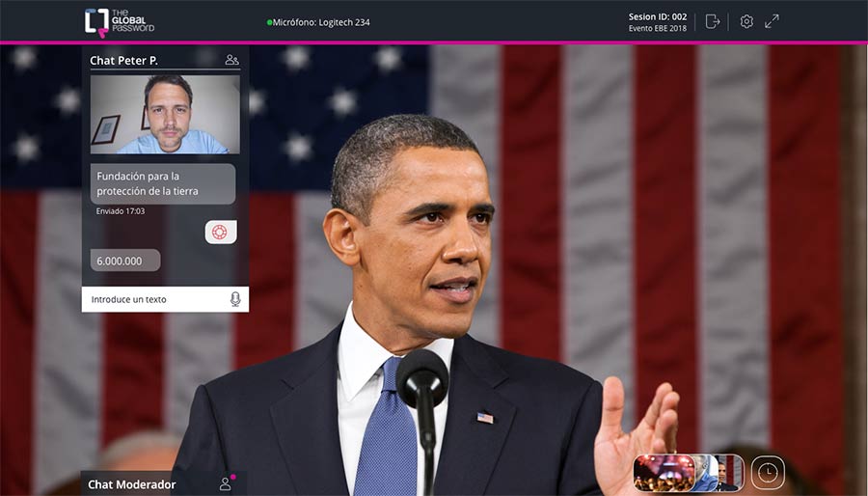Select the man in blue shirt thumbnail
The width and height of the screenshot is (868, 496).
pos(705,473)
